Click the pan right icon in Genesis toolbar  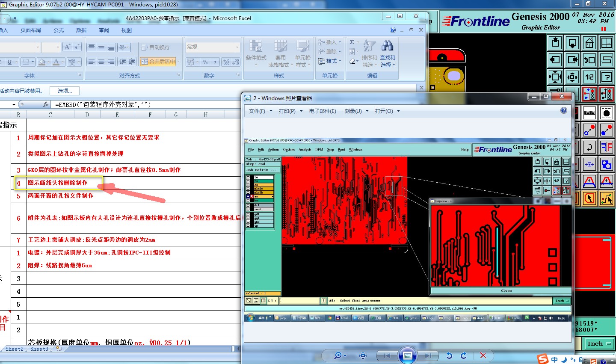[572, 60]
